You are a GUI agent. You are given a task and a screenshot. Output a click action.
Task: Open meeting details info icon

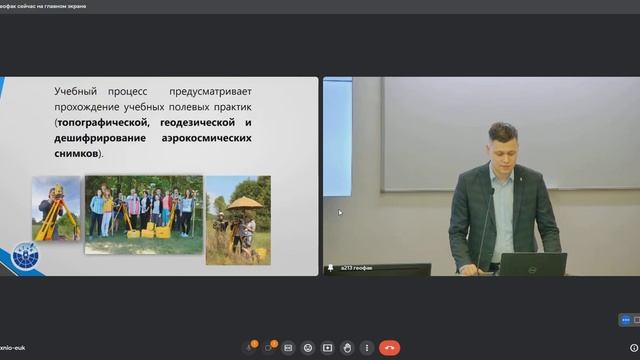coord(634,348)
